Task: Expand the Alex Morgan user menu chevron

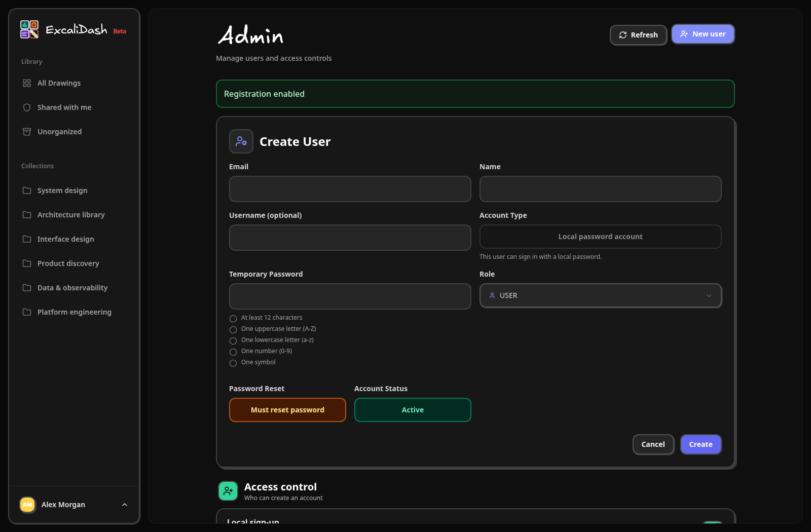Action: 125,505
